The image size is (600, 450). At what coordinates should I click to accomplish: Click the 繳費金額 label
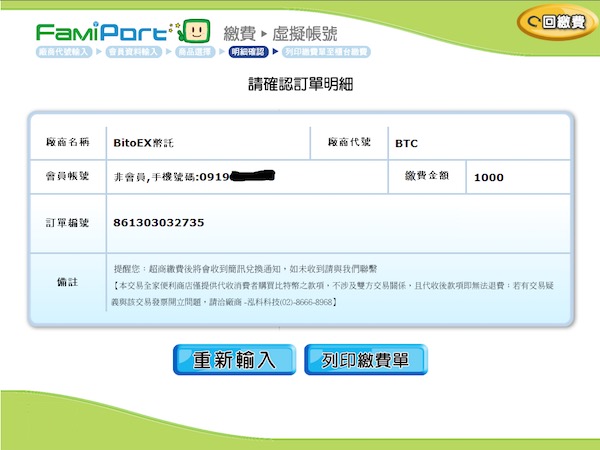click(x=427, y=176)
